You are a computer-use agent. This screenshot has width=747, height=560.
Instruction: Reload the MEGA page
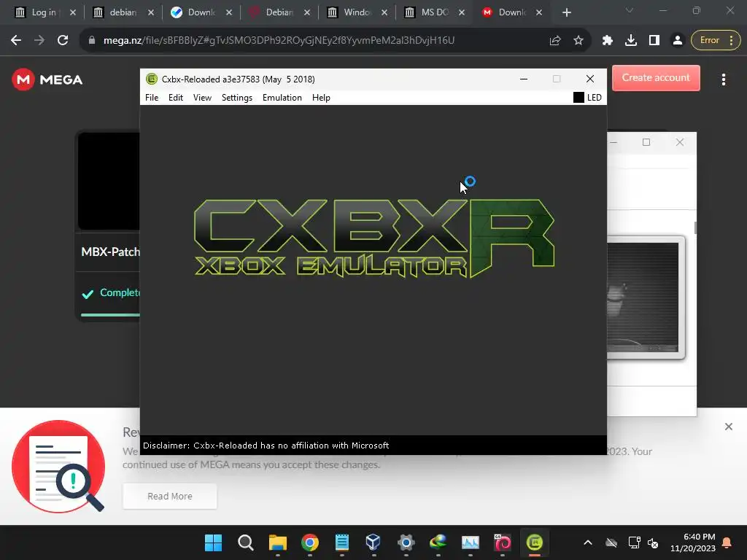[x=63, y=41]
